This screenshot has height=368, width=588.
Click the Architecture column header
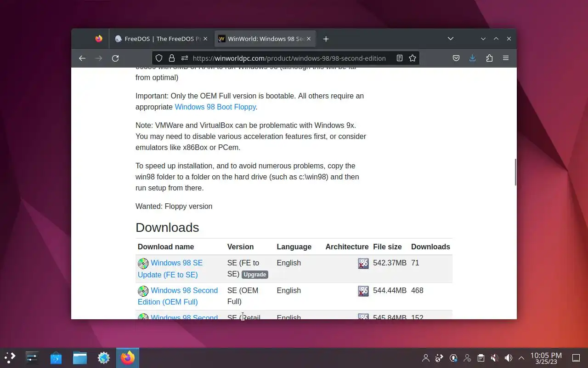pyautogui.click(x=347, y=247)
